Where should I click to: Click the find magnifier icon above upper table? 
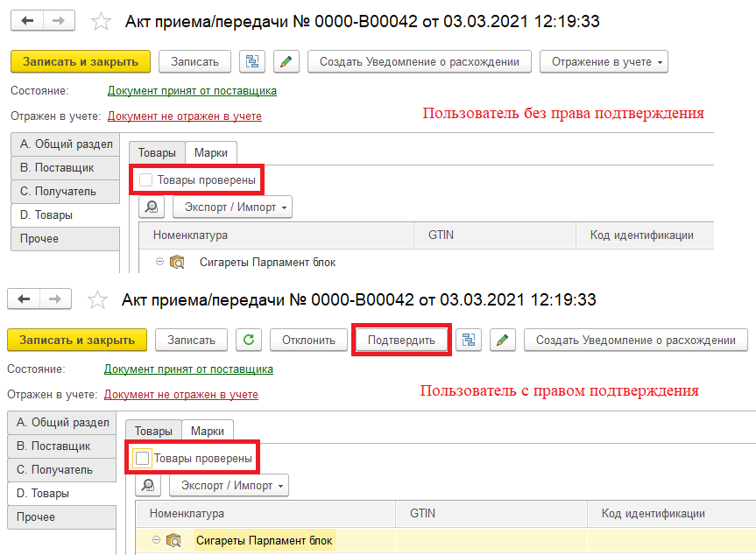tap(152, 207)
